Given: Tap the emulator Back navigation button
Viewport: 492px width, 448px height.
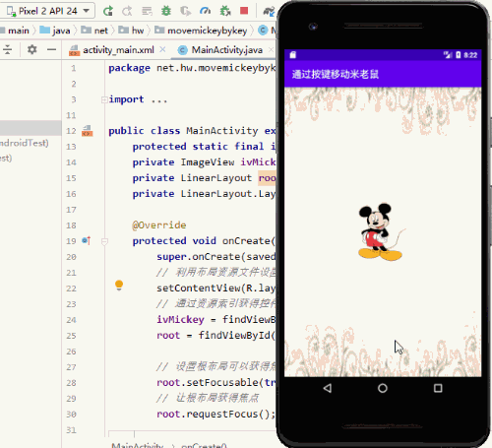Looking at the screenshot, I should (x=328, y=388).
